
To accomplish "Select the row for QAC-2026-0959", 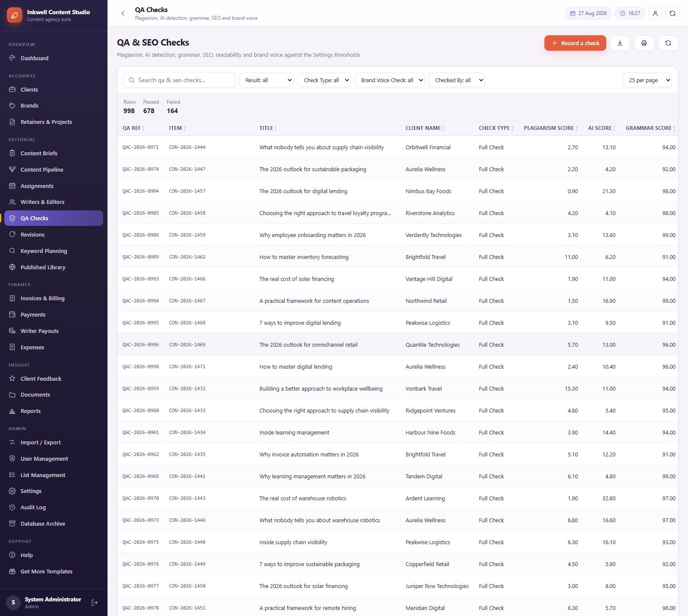I will pos(397,388).
